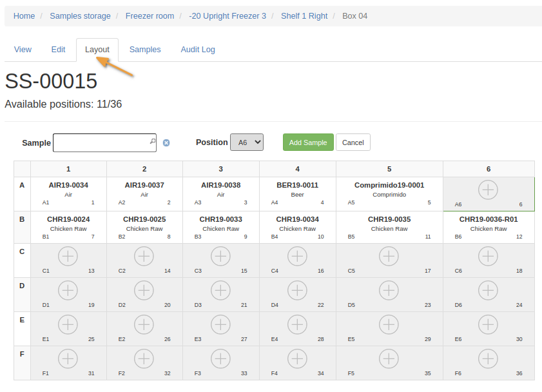Click sample BER19-0011 in cell A4
This screenshot has width=542, height=392.
pos(297,185)
